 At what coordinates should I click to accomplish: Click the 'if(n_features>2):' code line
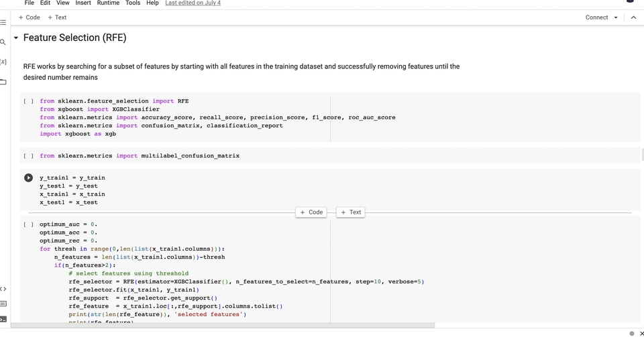[85, 265]
